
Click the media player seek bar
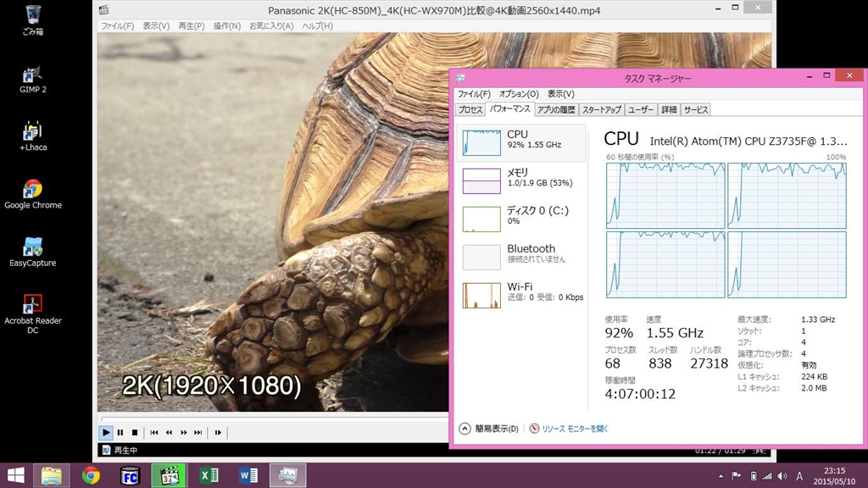[x=275, y=419]
